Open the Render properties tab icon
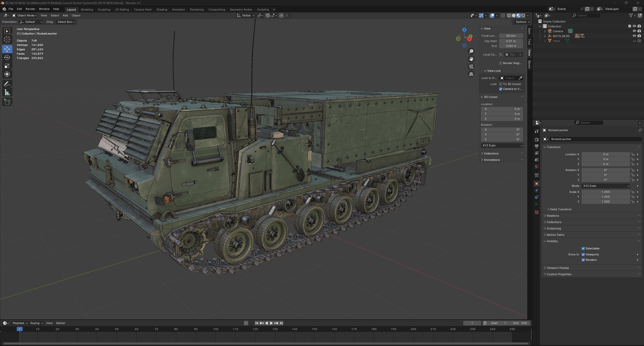The height and width of the screenshot is (346, 644). pos(536,139)
